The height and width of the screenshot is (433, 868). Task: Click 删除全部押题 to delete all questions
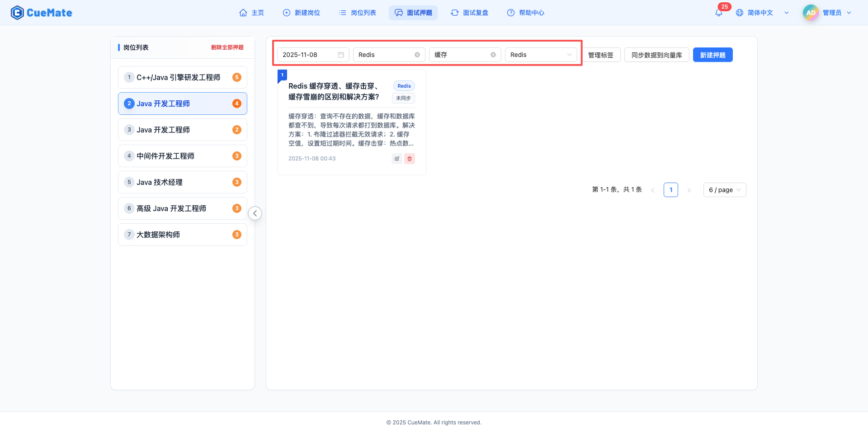[226, 47]
